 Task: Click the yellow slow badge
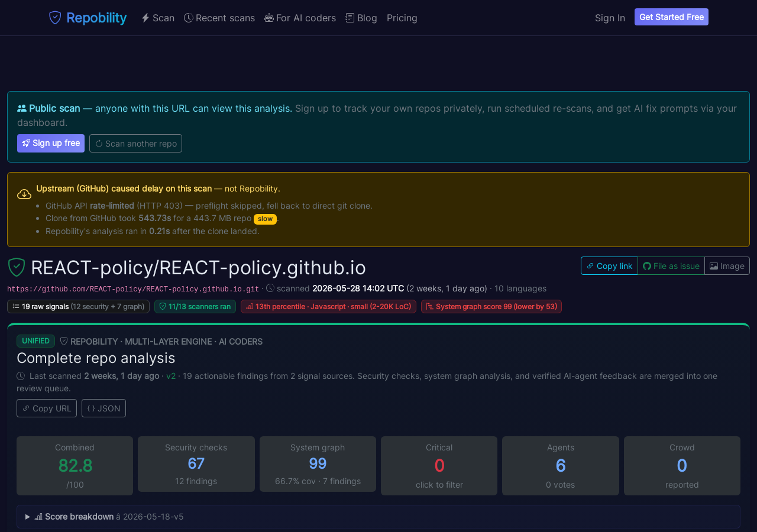coord(265,219)
